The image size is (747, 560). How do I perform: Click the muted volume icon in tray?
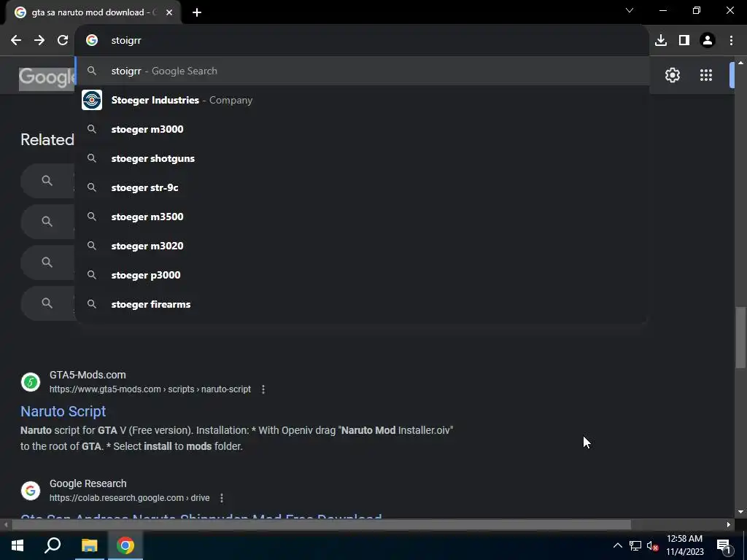tap(652, 545)
